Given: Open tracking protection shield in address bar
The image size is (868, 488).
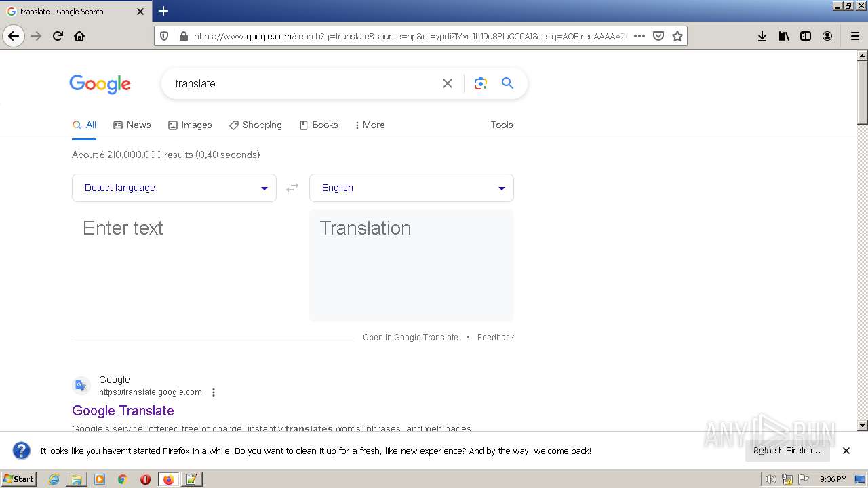Looking at the screenshot, I should (164, 36).
